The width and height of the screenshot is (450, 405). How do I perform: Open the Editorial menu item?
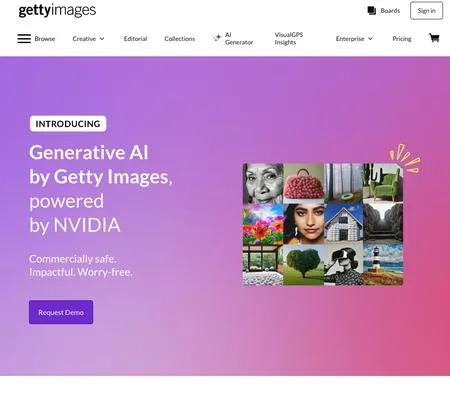tap(135, 39)
